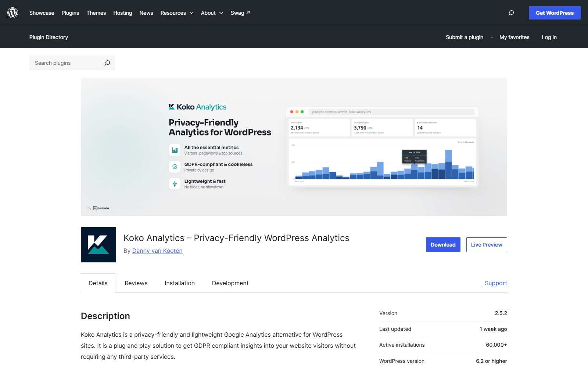This screenshot has width=588, height=368.
Task: Switch to the Development tab
Action: point(230,283)
